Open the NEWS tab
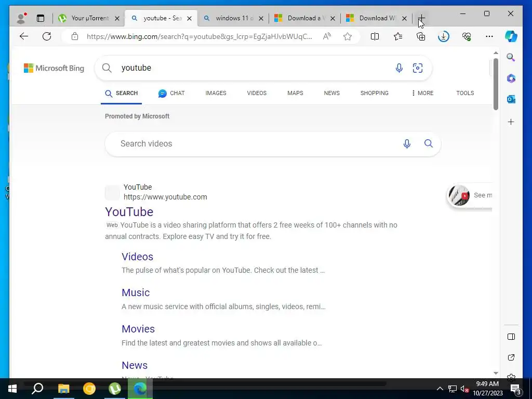This screenshot has width=532, height=399. (332, 93)
